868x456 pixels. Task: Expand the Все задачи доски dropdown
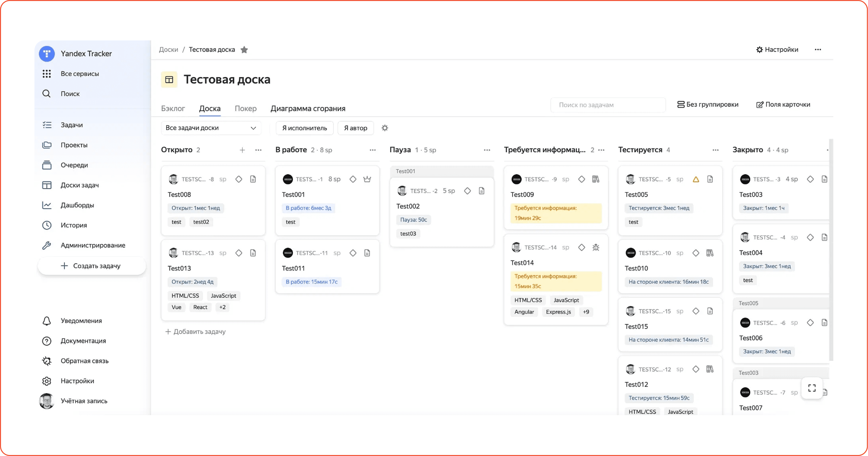pyautogui.click(x=211, y=128)
